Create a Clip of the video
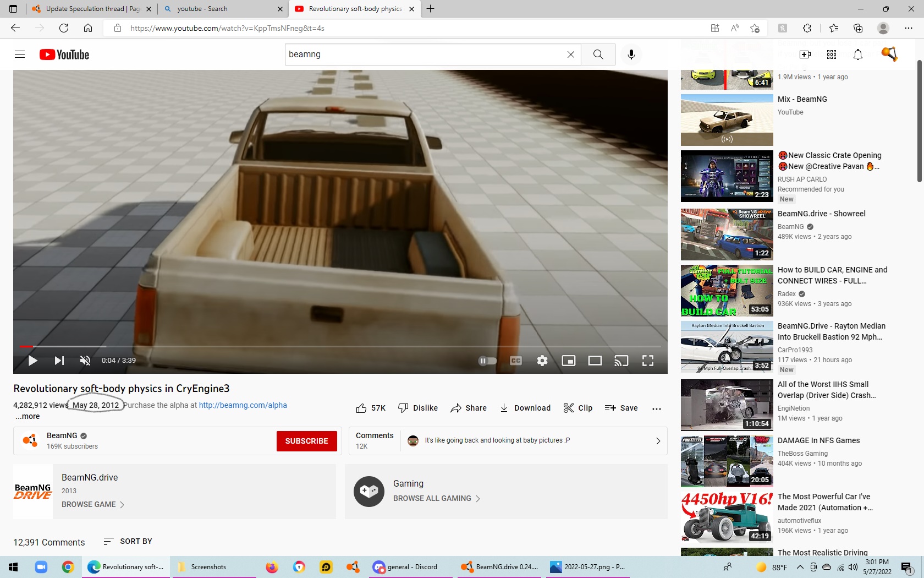924x578 pixels. (x=578, y=408)
